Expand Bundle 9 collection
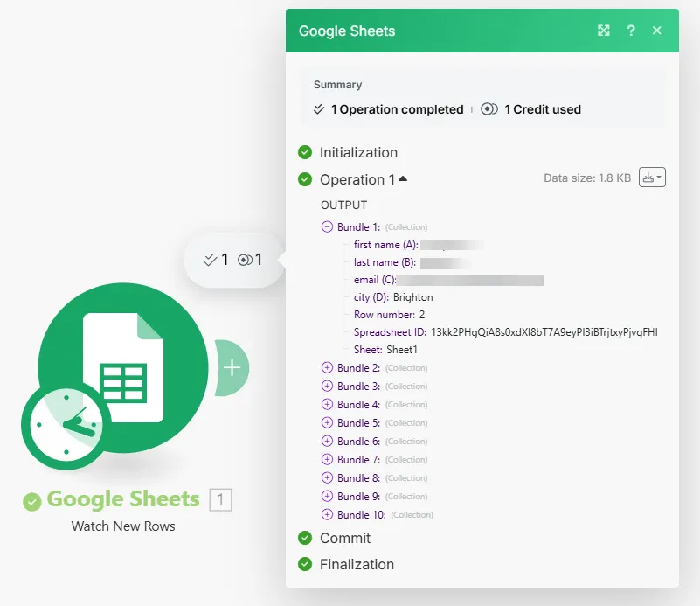Viewport: 700px width, 606px height. point(327,496)
